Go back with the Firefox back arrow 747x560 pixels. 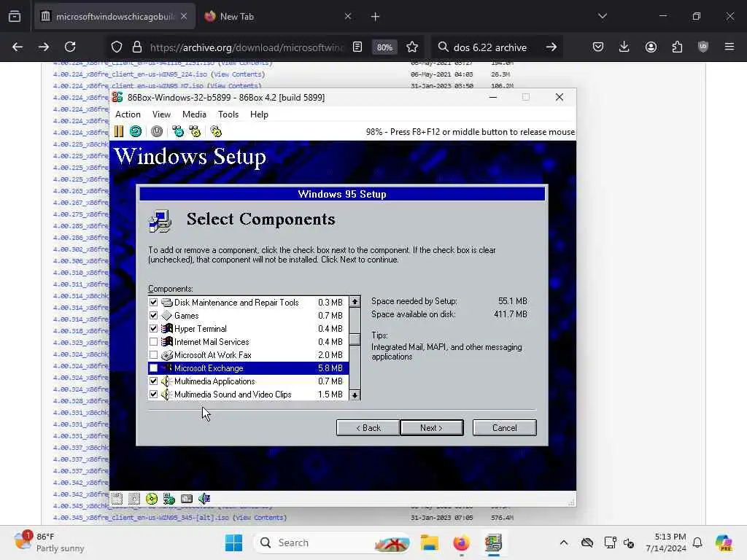point(18,47)
